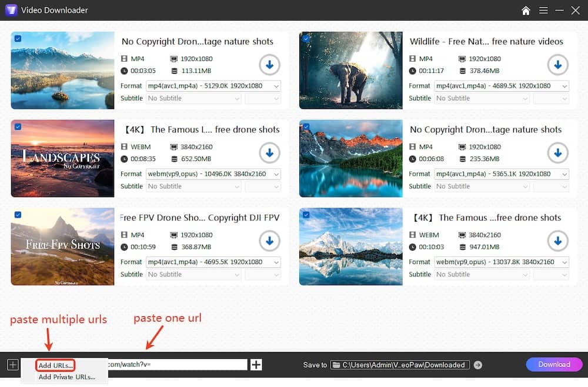Click the Video Downloader app logo

[x=11, y=10]
